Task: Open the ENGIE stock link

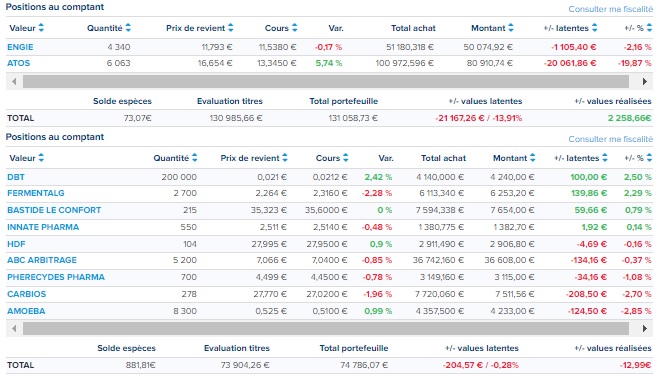Action: [x=20, y=47]
